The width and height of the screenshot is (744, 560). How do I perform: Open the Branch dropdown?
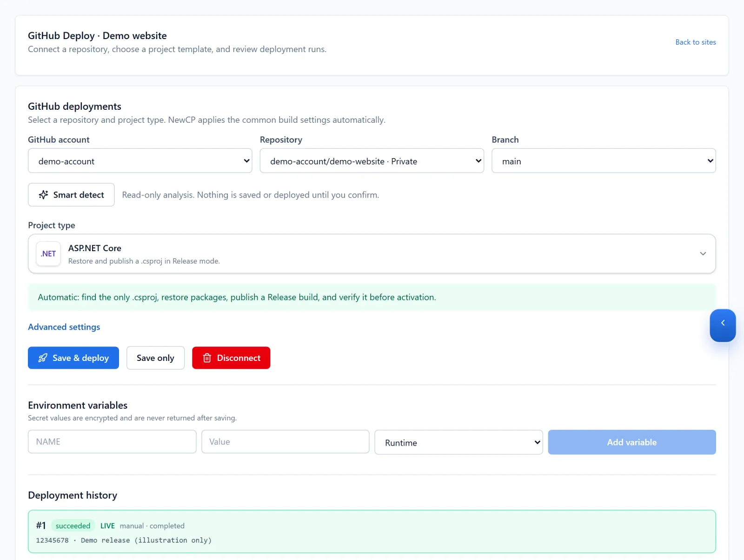click(604, 161)
